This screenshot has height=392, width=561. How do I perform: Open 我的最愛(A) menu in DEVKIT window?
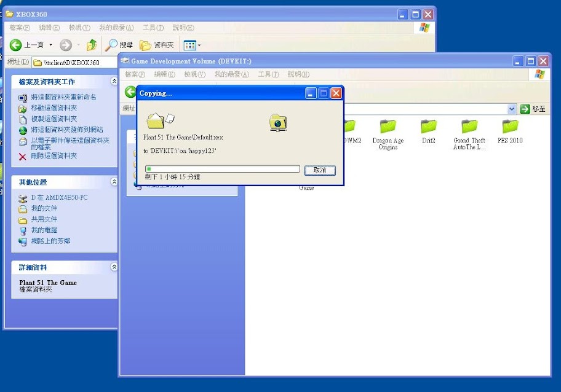click(x=231, y=74)
